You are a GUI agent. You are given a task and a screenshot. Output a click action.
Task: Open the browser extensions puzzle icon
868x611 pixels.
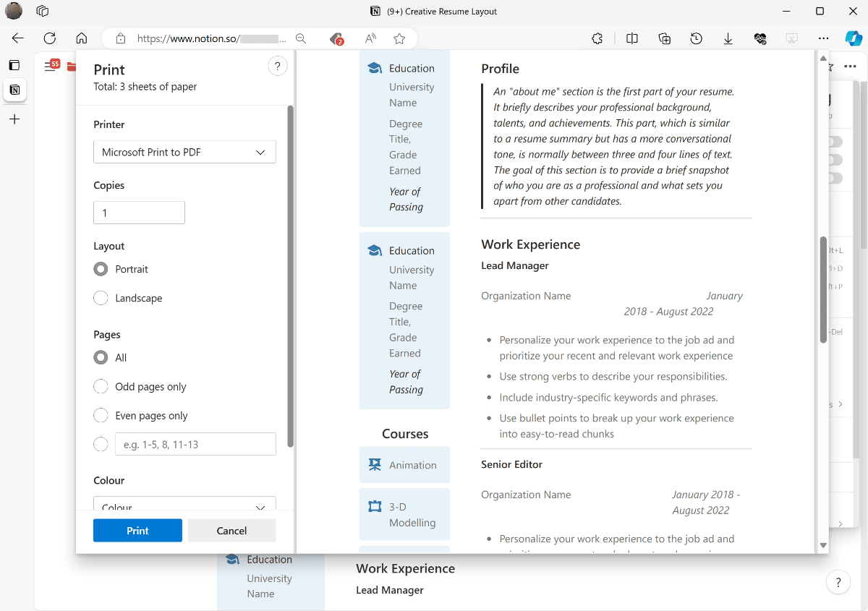(x=597, y=38)
